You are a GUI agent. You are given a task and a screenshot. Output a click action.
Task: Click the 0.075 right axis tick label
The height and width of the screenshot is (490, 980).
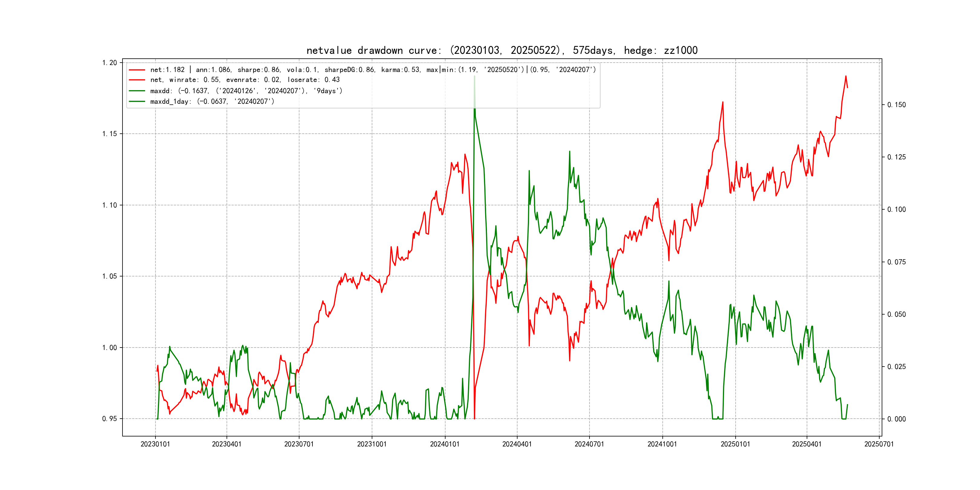pyautogui.click(x=896, y=262)
